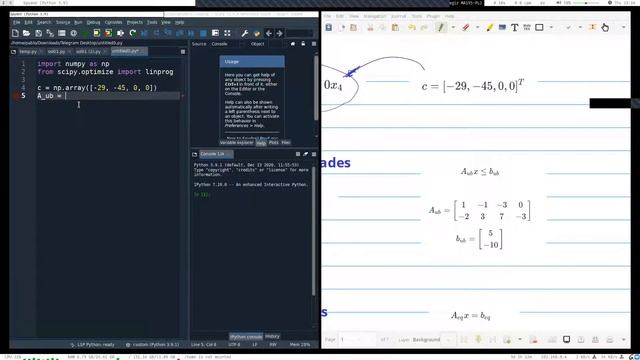Screen dimensions: 640x360
Task: Select the Xournal Pen tool
Action: click(x=440, y=27)
